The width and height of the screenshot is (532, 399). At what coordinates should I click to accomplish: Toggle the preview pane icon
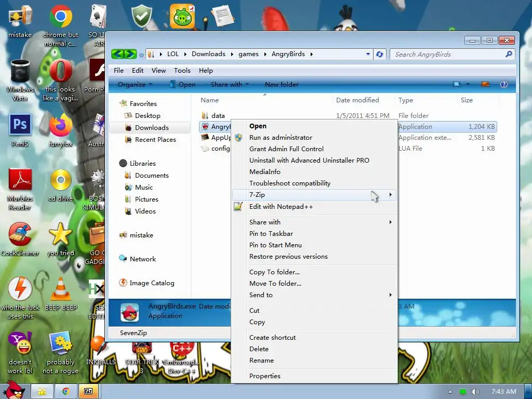(x=485, y=84)
